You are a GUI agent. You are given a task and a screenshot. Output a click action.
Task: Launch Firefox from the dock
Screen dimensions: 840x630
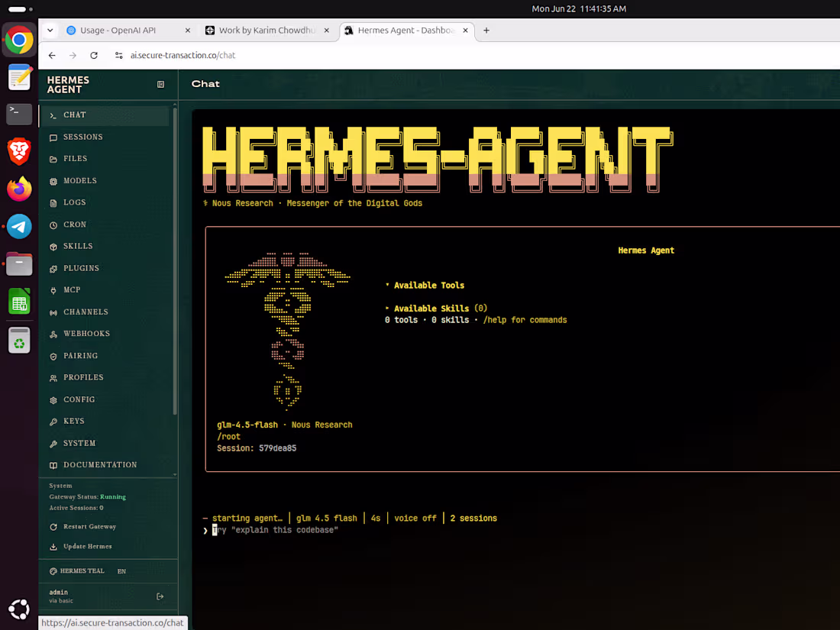(x=19, y=189)
